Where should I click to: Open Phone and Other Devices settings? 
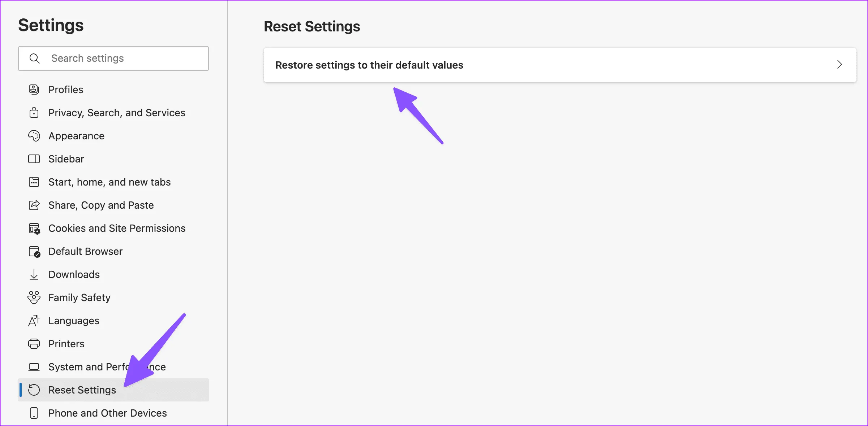click(x=107, y=413)
